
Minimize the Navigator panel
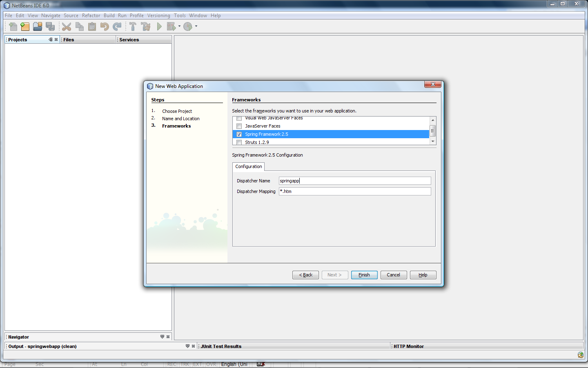(x=162, y=337)
